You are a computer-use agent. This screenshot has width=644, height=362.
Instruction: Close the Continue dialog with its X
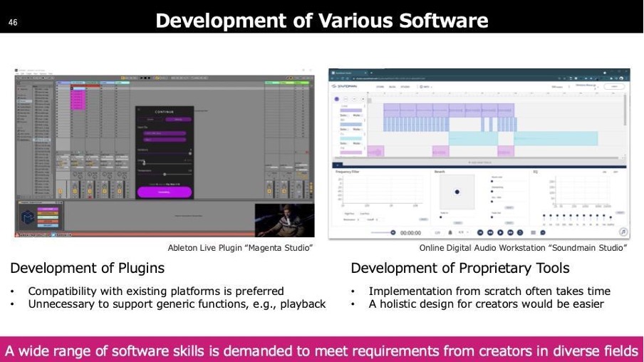pyautogui.click(x=139, y=109)
